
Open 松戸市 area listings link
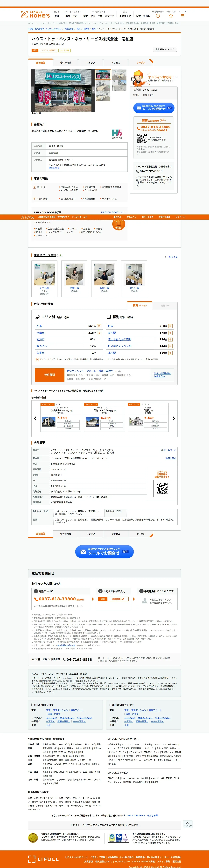click(41, 339)
